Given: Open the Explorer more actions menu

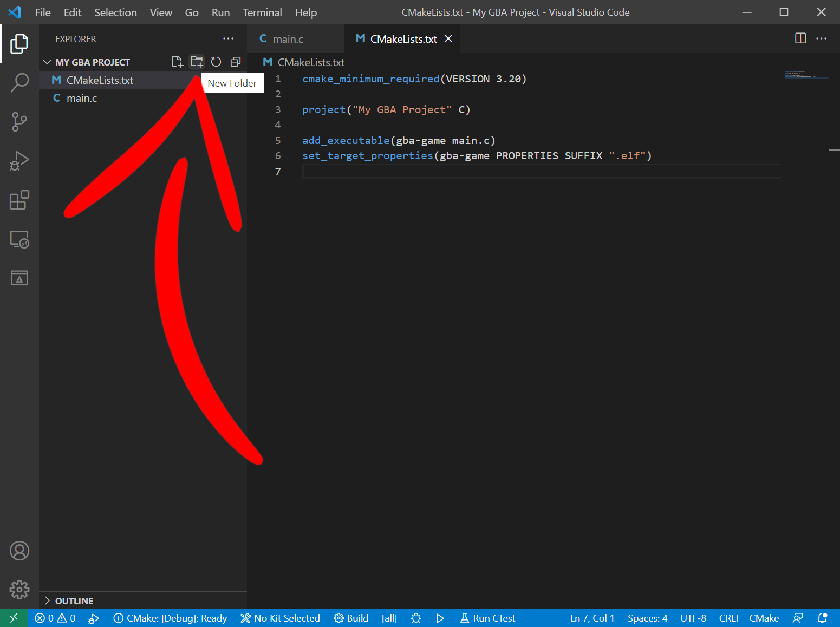Looking at the screenshot, I should 228,38.
